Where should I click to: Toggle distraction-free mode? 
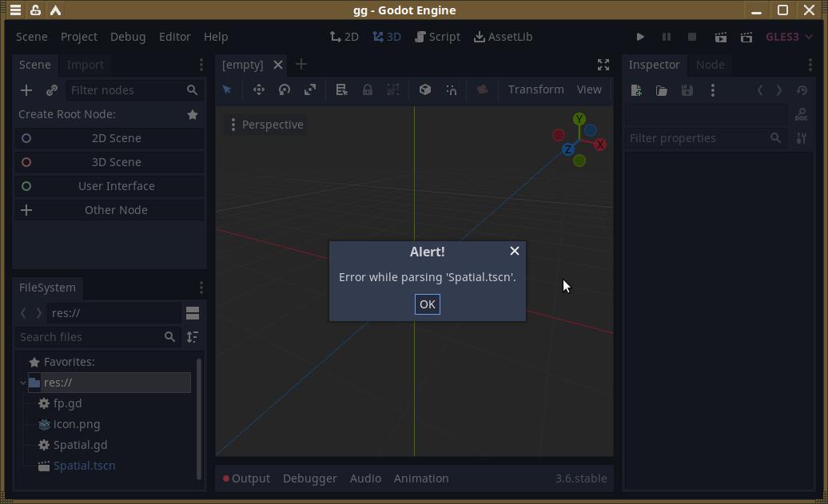[603, 65]
